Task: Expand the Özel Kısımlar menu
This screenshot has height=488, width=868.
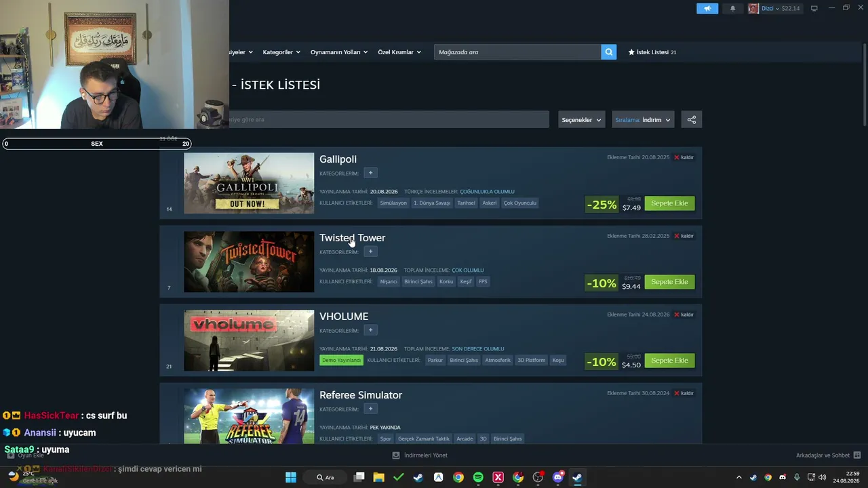Action: click(399, 52)
